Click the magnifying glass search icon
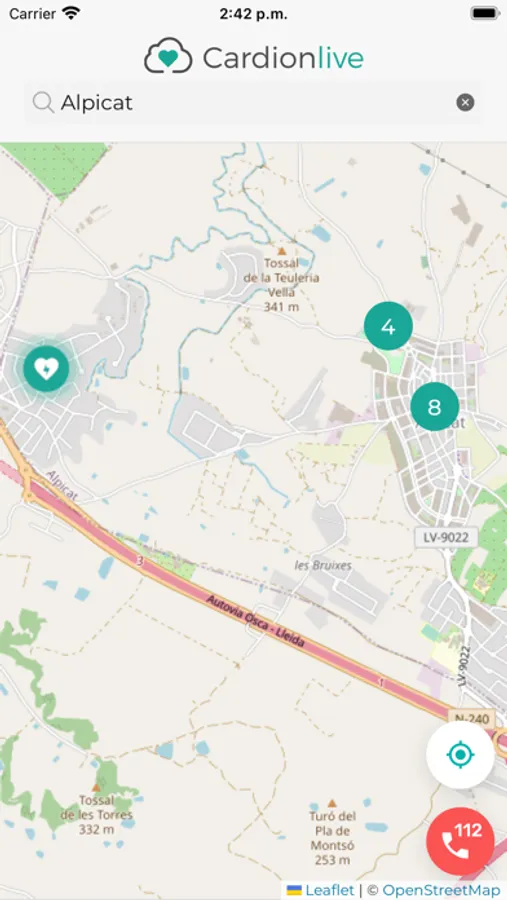The height and width of the screenshot is (900, 507). (x=43, y=103)
